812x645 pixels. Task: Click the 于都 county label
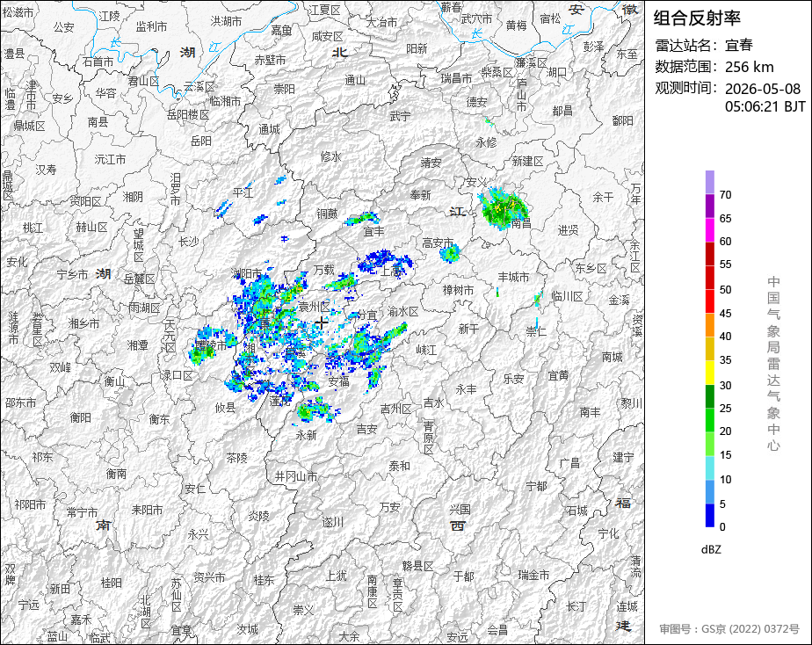pyautogui.click(x=463, y=576)
